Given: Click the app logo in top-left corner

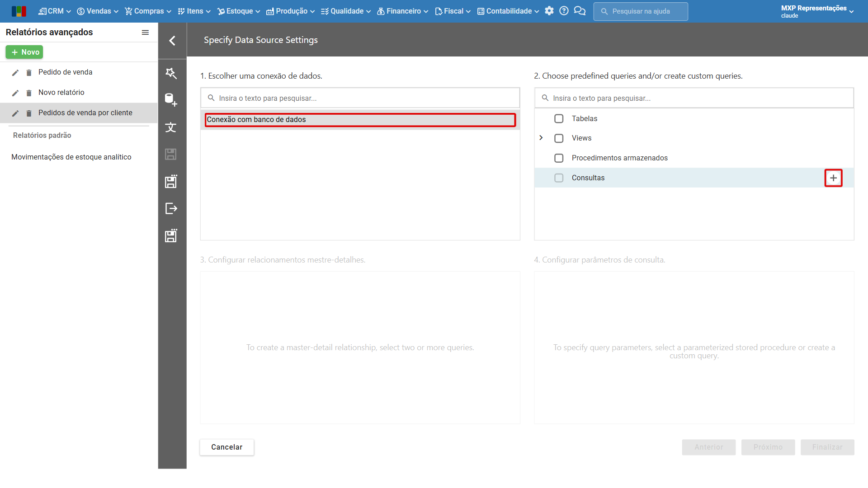Looking at the screenshot, I should (19, 11).
